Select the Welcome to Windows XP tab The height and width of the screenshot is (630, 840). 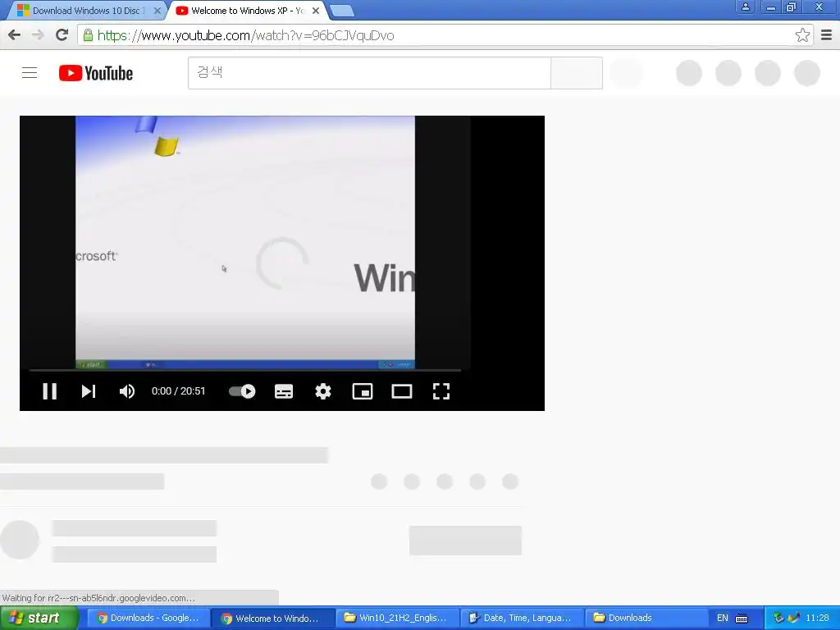point(248,11)
